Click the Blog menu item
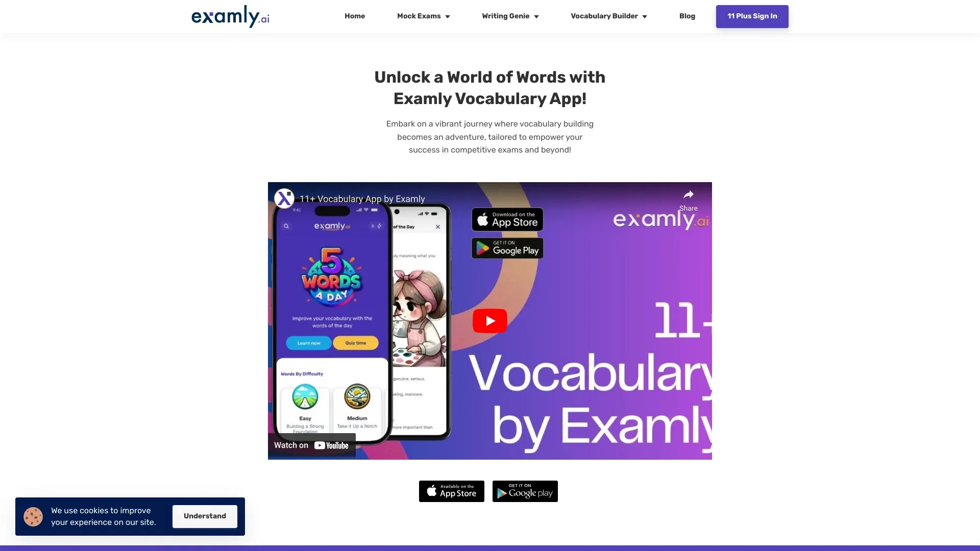The width and height of the screenshot is (980, 551). (687, 15)
